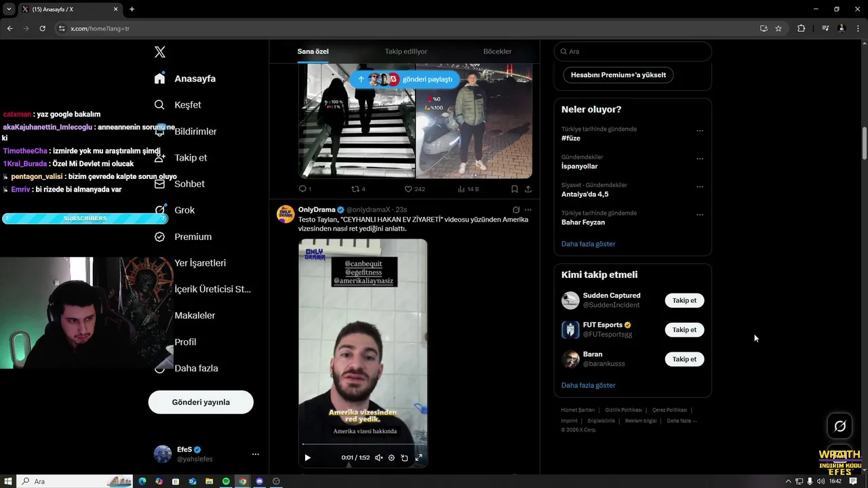Open more options for Antalya'da 4,5 trend
The width and height of the screenshot is (868, 488).
click(700, 187)
